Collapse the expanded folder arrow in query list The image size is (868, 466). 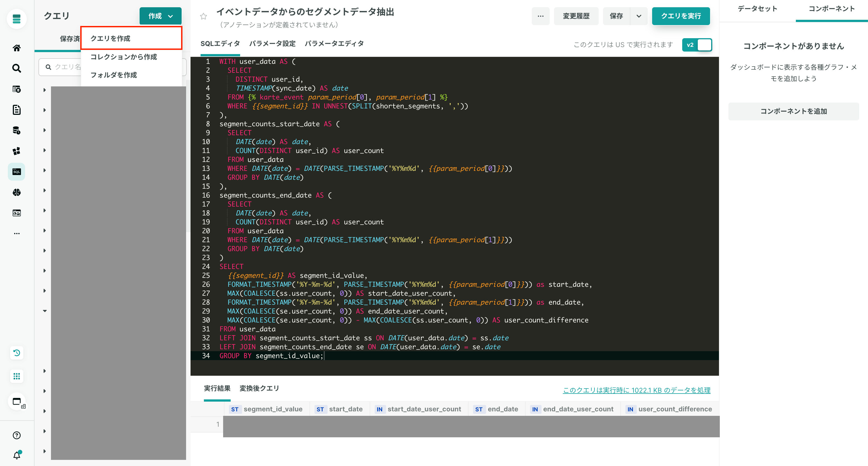[45, 311]
